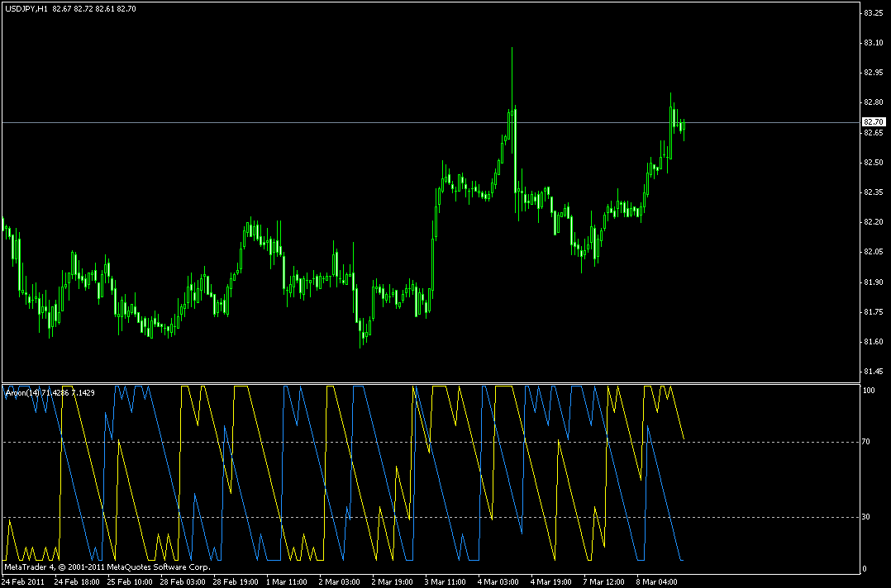The width and height of the screenshot is (891, 588).
Task: Select the 82.35 price axis value
Action: coord(874,192)
